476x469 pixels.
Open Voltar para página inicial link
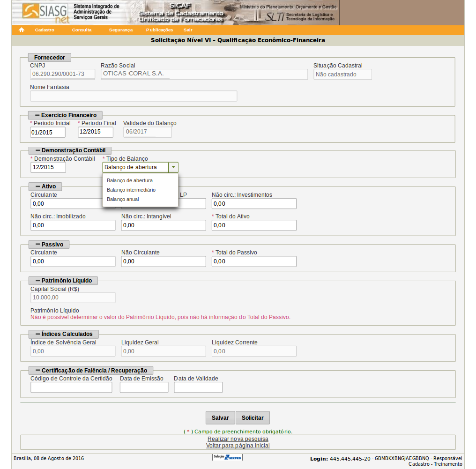[238, 446]
